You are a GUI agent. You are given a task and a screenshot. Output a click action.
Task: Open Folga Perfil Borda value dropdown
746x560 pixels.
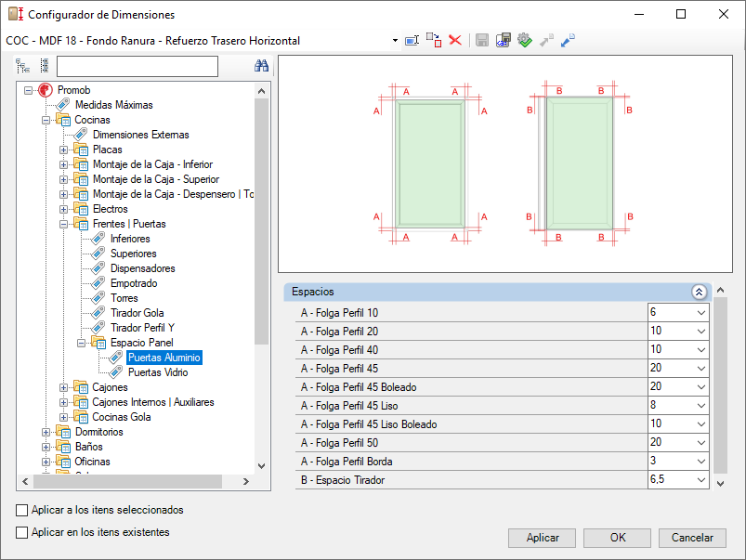(701, 461)
